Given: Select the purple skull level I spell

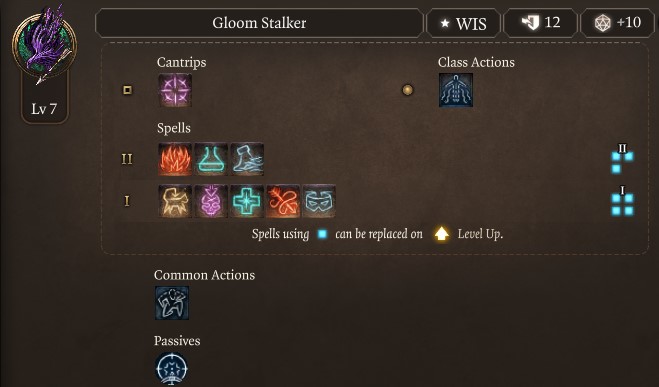Looking at the screenshot, I should coord(211,201).
